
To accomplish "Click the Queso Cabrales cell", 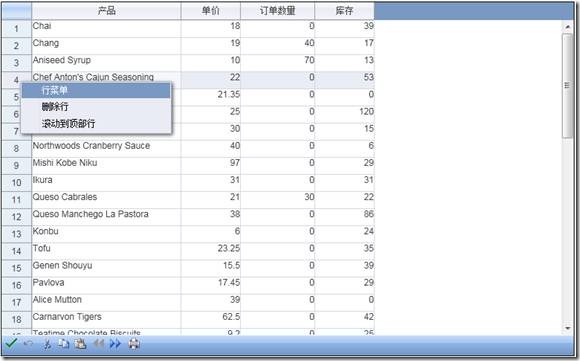I will [107, 200].
